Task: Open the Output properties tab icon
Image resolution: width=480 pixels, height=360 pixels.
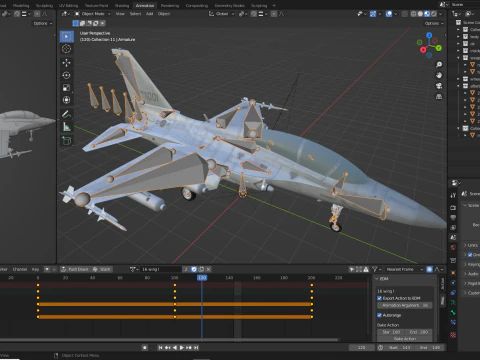Action: [453, 218]
